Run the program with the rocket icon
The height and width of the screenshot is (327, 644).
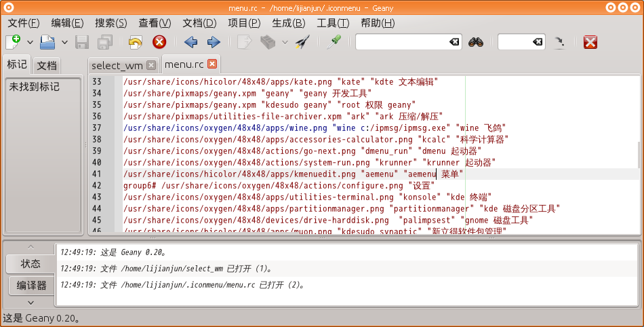pyautogui.click(x=302, y=42)
